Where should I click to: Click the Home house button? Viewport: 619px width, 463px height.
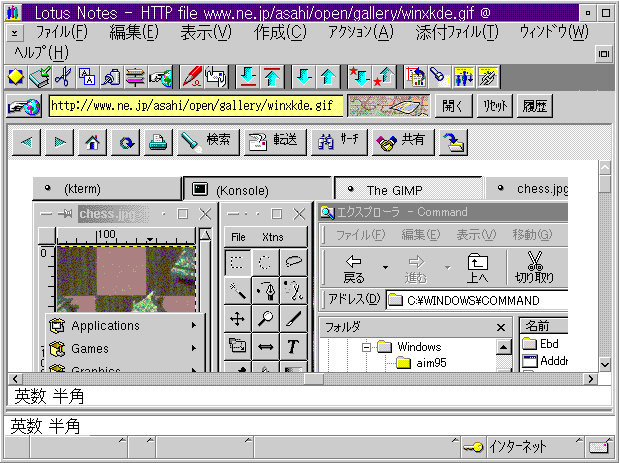click(x=92, y=142)
